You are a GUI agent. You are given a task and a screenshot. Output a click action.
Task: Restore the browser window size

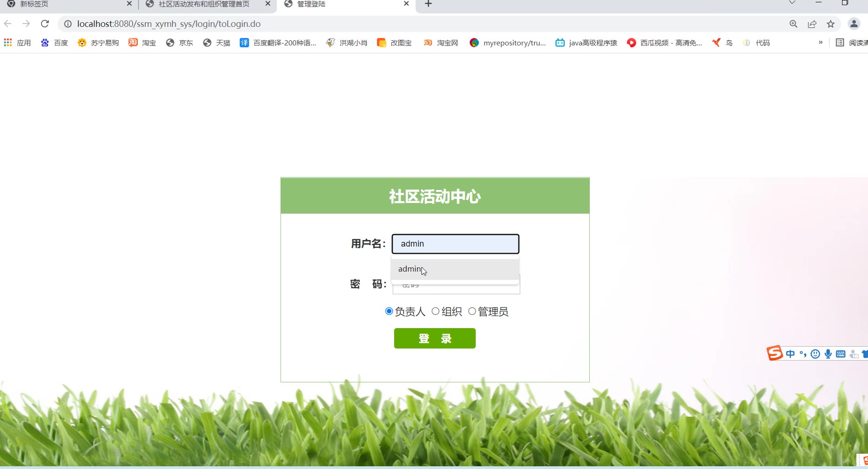click(845, 3)
